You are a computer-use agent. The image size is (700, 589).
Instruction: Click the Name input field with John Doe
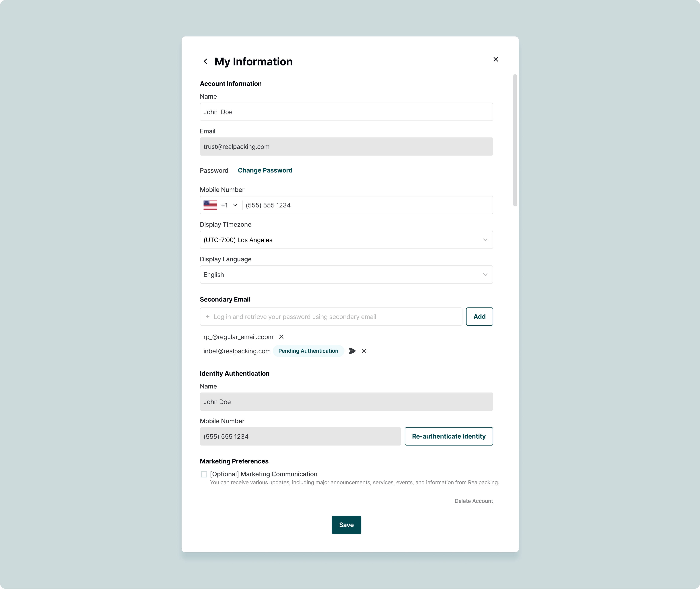tap(346, 112)
